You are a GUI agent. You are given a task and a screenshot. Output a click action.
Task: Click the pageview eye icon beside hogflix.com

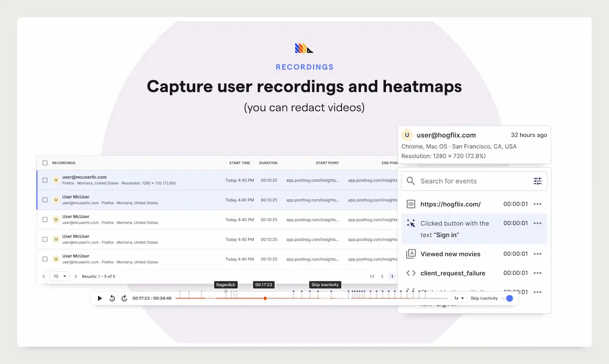pos(411,204)
